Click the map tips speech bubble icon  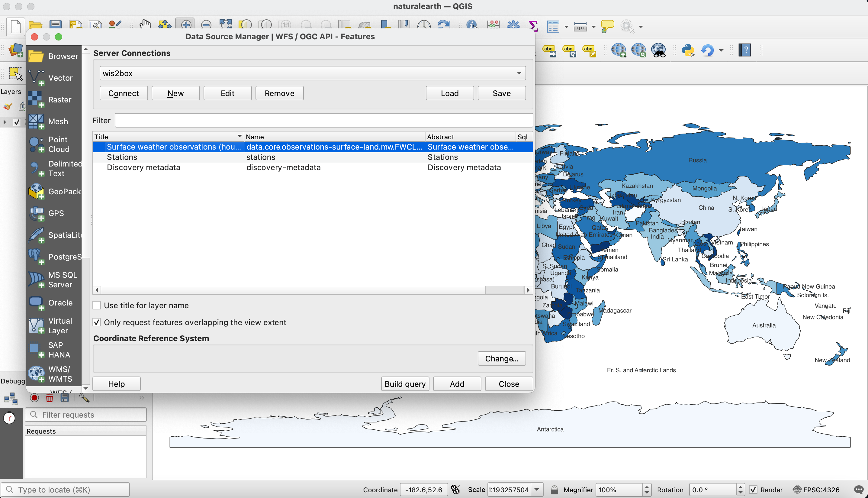(x=607, y=26)
